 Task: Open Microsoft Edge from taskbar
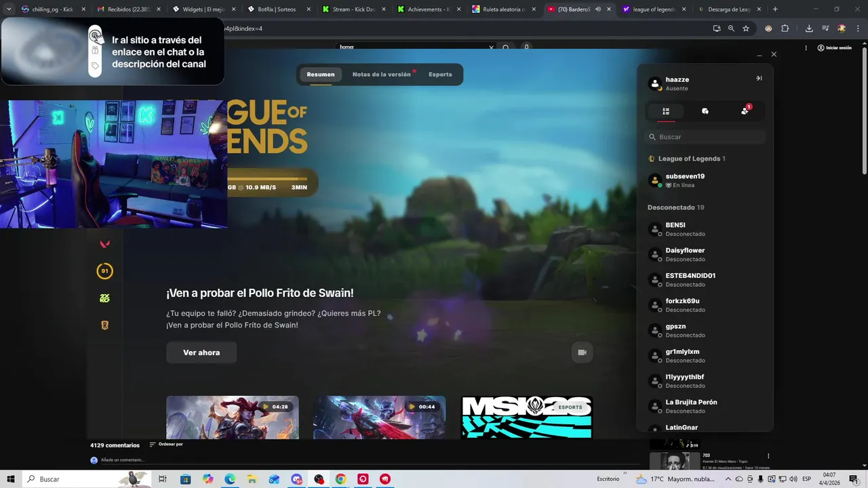230,479
